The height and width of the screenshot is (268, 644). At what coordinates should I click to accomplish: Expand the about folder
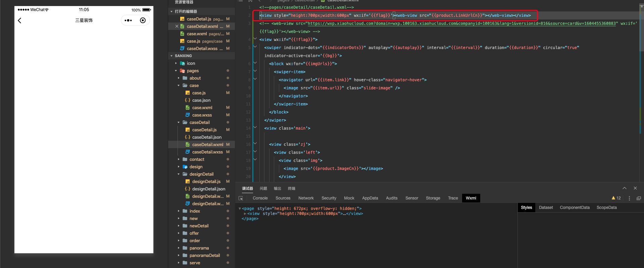(x=179, y=78)
